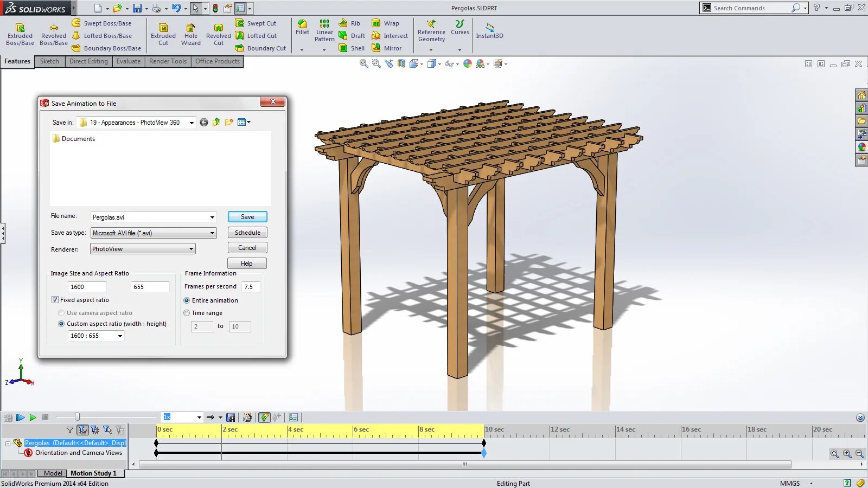Switch to the Render Tools tab
This screenshot has width=868, height=488.
tap(168, 61)
